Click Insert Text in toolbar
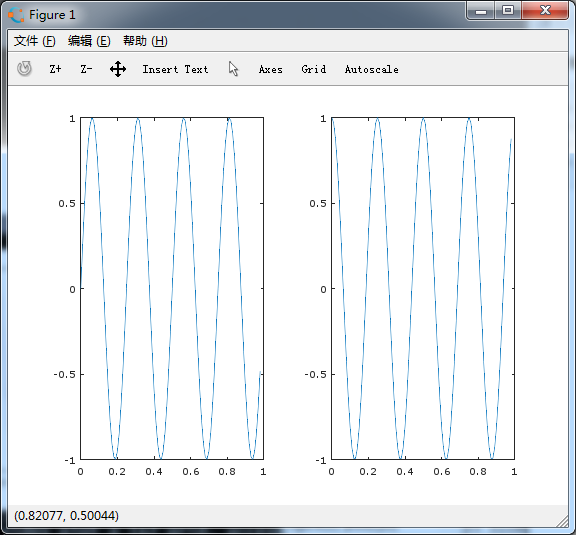The width and height of the screenshot is (576, 535). click(x=175, y=69)
